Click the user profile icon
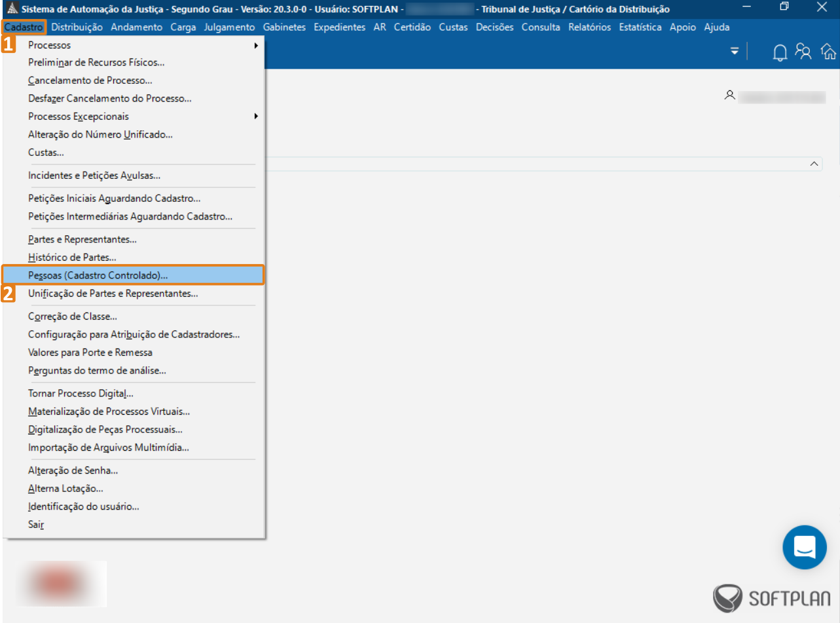 pyautogui.click(x=729, y=96)
